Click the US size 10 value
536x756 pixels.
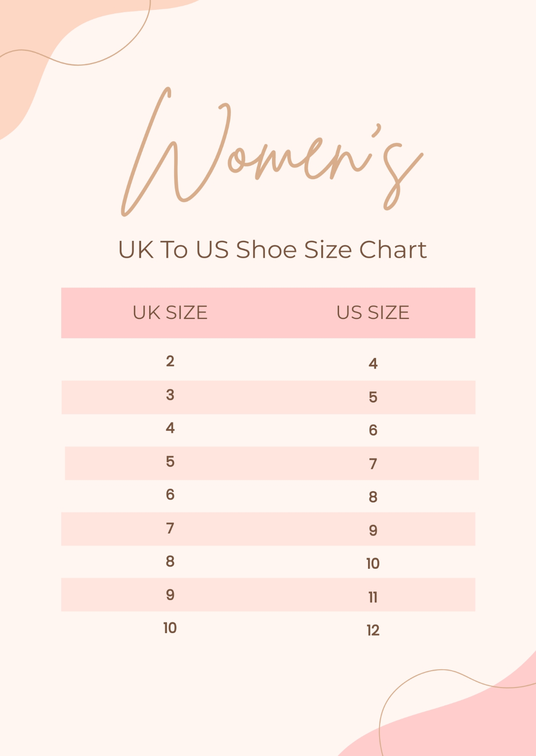[x=373, y=563]
